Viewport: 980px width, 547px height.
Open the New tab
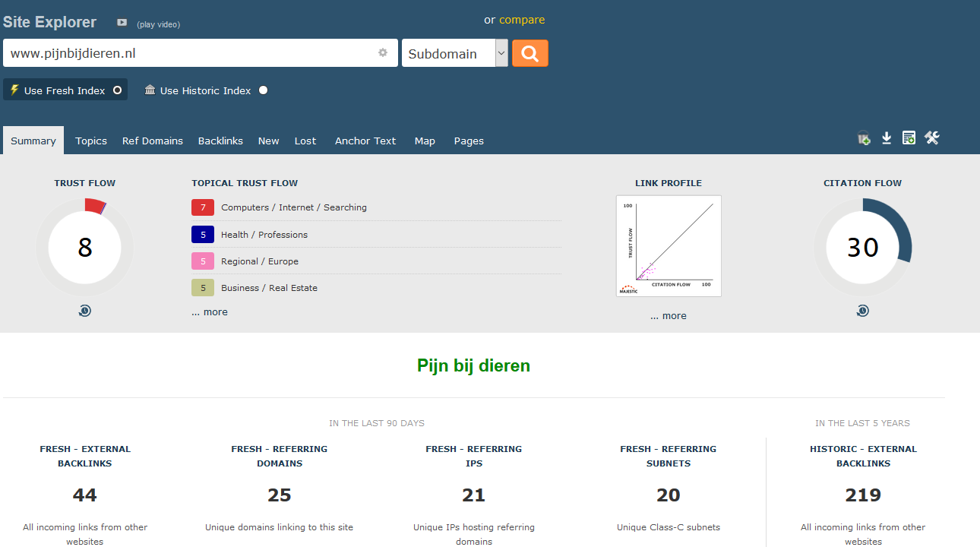[268, 141]
